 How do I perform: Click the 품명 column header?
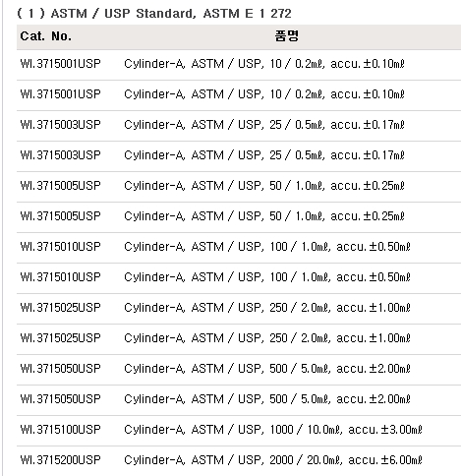click(x=286, y=36)
